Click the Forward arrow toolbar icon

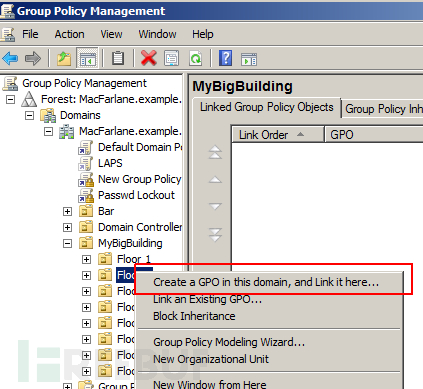click(x=33, y=59)
